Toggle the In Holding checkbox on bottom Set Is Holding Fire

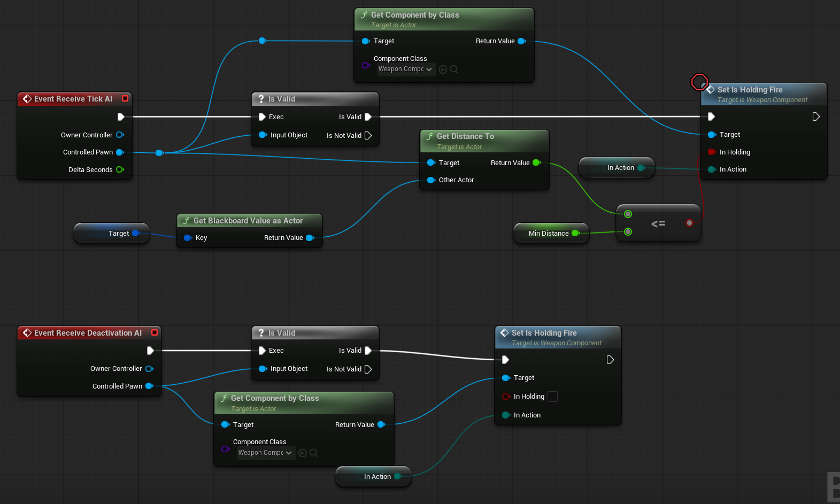click(x=553, y=397)
